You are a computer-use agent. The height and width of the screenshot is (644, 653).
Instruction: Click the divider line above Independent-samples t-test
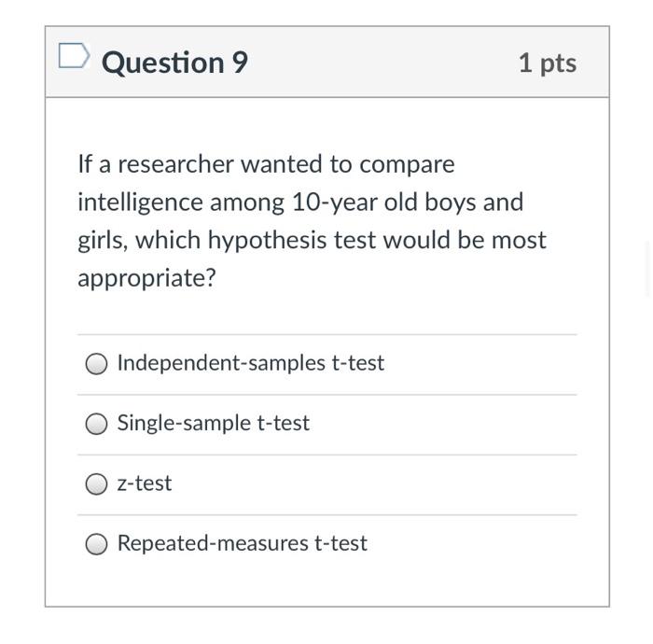pyautogui.click(x=326, y=334)
